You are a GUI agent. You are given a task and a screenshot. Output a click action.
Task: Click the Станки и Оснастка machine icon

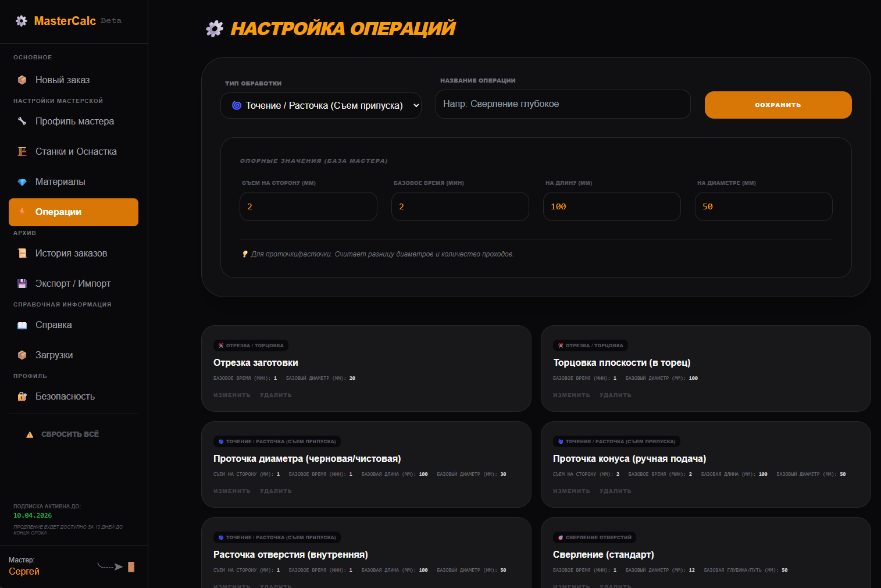coord(22,152)
